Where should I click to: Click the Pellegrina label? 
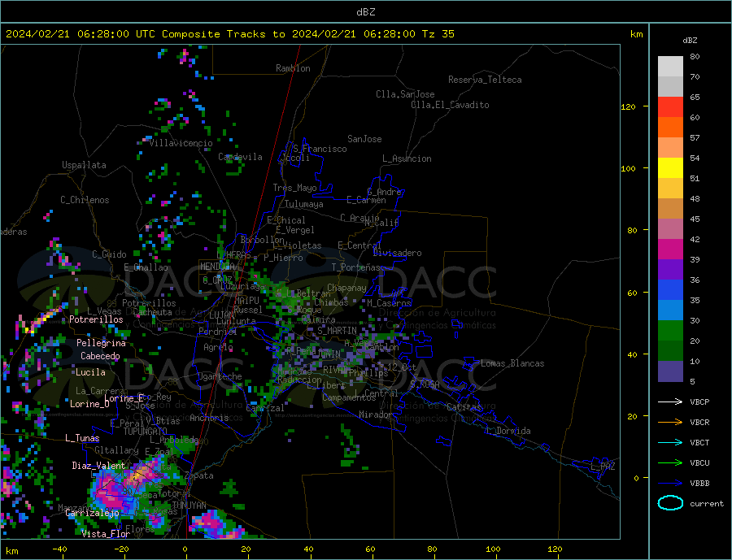tap(101, 343)
